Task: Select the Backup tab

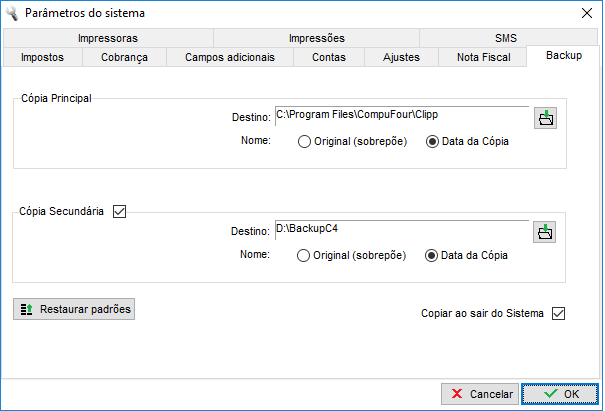Action: pyautogui.click(x=564, y=56)
